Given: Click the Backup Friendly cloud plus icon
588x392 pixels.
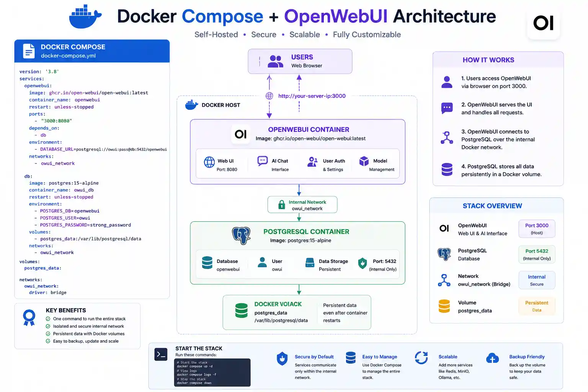Looking at the screenshot, I should click(492, 358).
